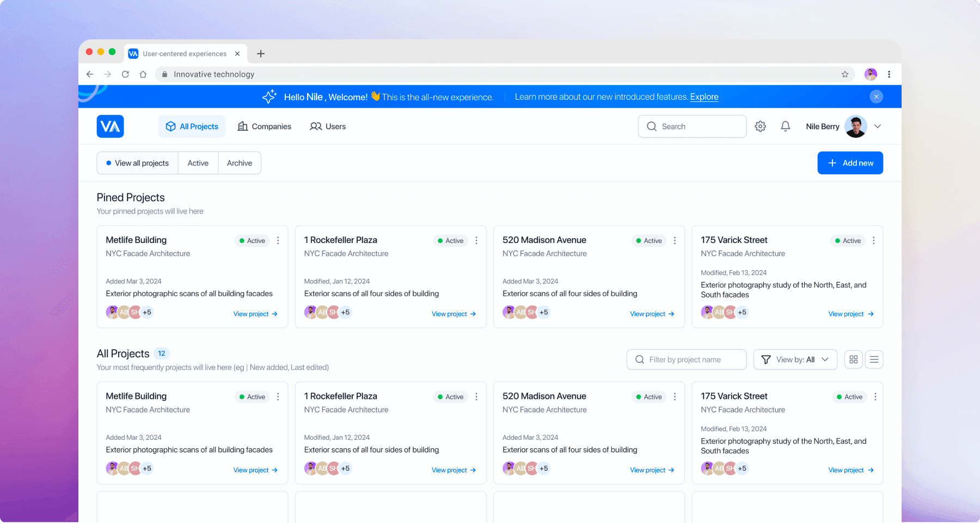Click Active status badge on pinned 175 Varick Street
The height and width of the screenshot is (523, 980).
tap(848, 241)
